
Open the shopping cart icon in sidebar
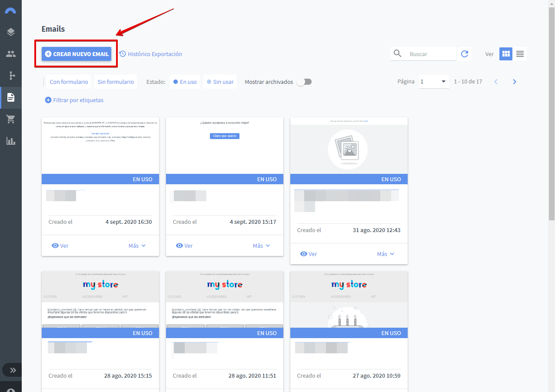(x=11, y=119)
